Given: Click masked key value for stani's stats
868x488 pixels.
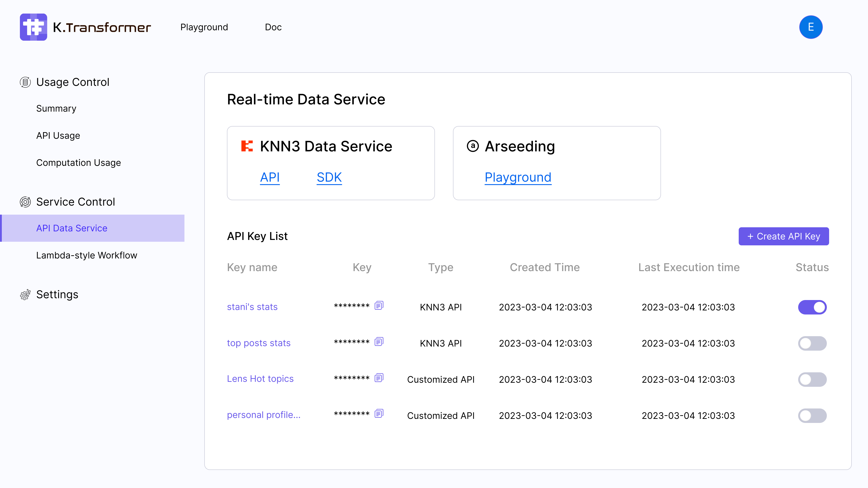Looking at the screenshot, I should pos(351,306).
